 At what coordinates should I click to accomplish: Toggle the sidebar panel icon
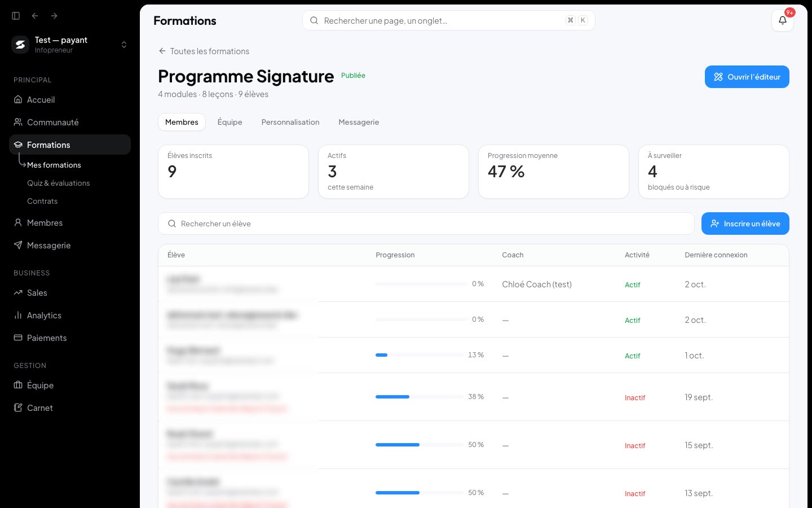16,16
